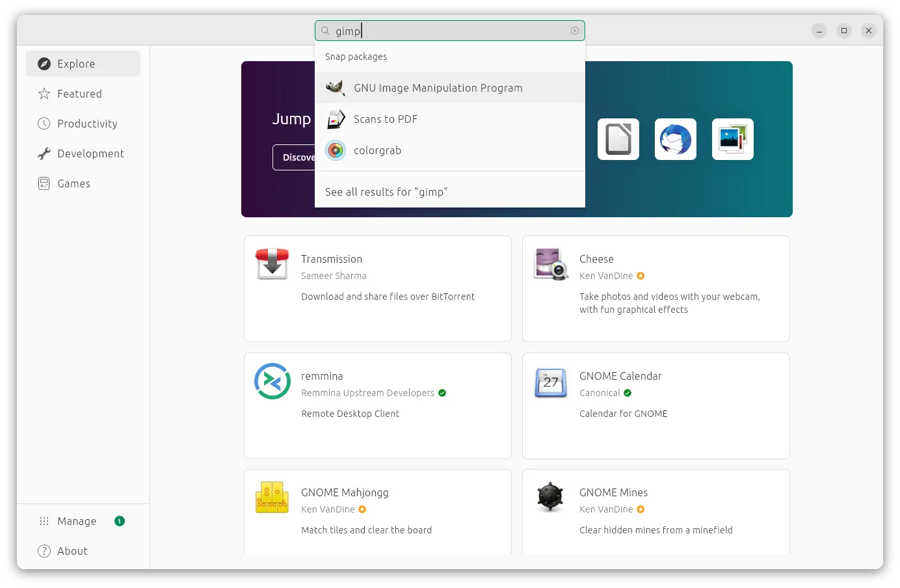Maximize the App Center window
The image size is (900, 588).
coord(844,31)
